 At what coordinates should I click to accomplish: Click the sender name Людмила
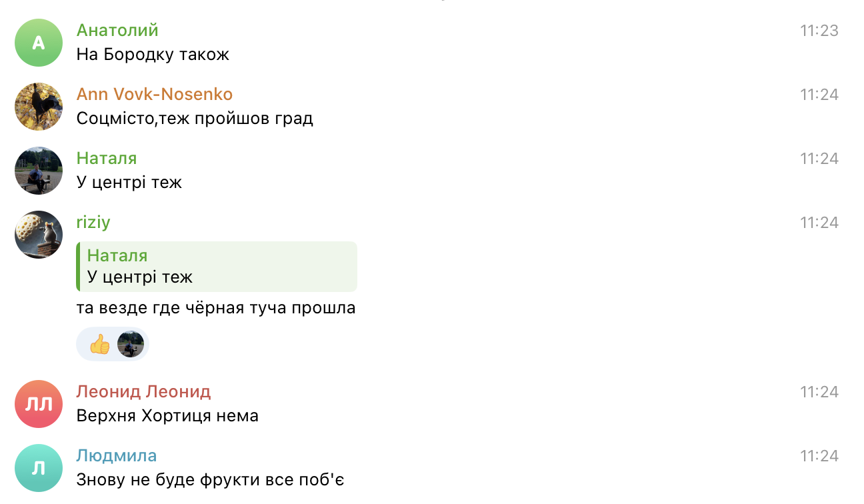coord(117,455)
